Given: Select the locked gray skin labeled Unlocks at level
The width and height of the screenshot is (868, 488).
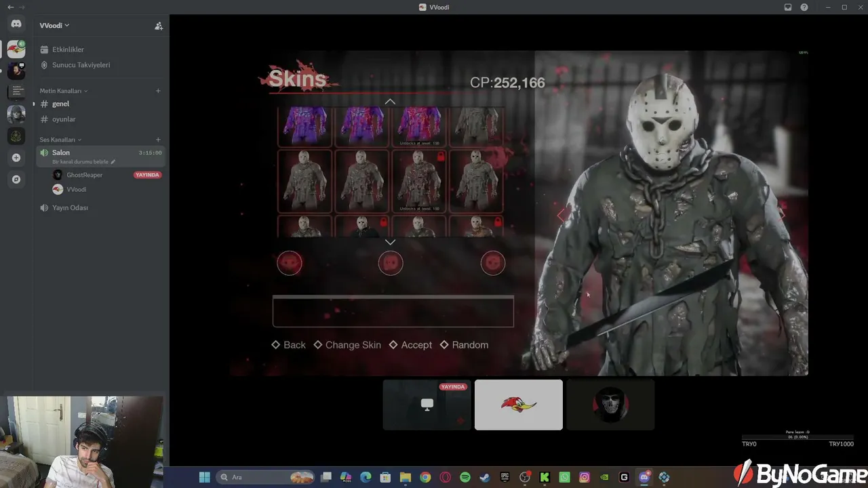Looking at the screenshot, I should coord(419,181).
